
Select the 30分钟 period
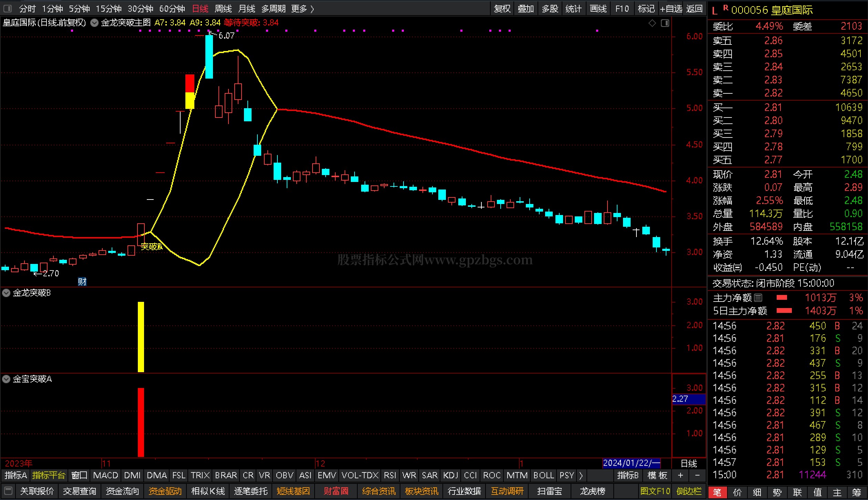click(x=140, y=9)
